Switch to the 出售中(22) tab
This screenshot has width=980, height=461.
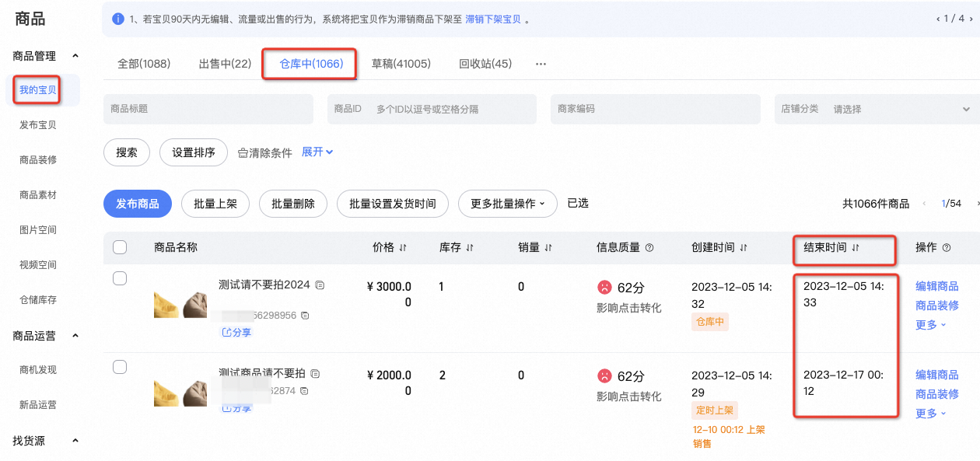[225, 64]
